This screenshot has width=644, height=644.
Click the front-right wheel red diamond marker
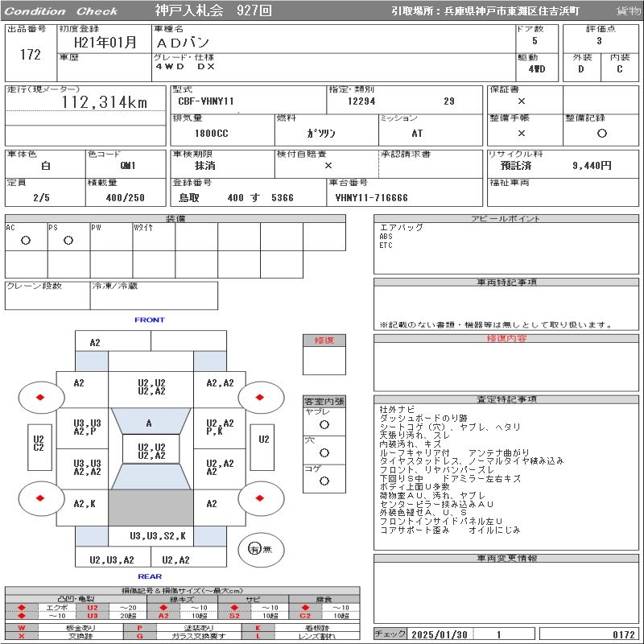(262, 397)
